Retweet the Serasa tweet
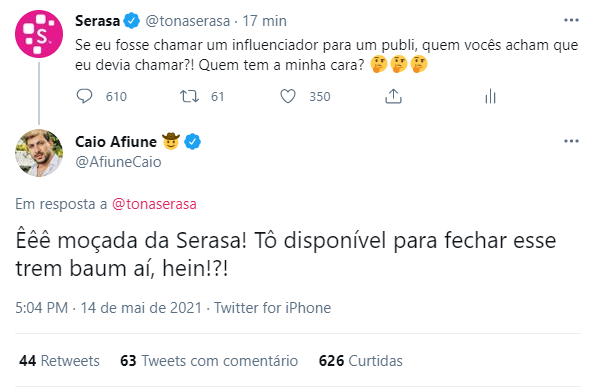 point(189,97)
